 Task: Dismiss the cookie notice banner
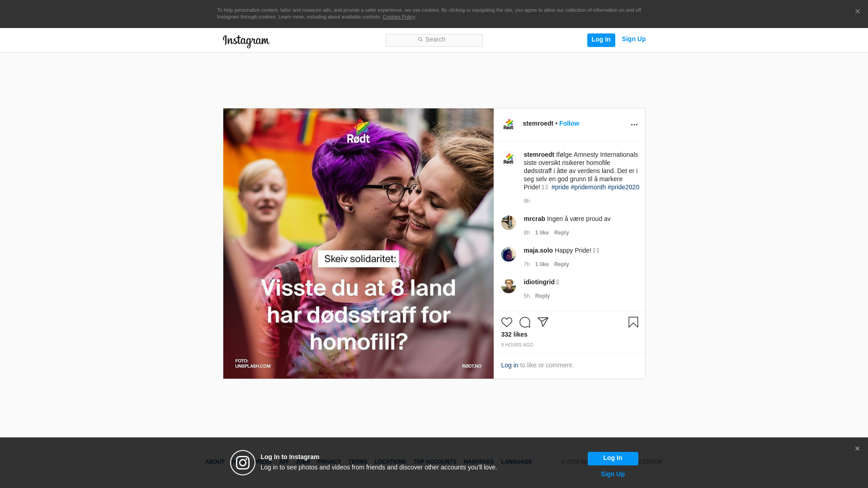(857, 12)
